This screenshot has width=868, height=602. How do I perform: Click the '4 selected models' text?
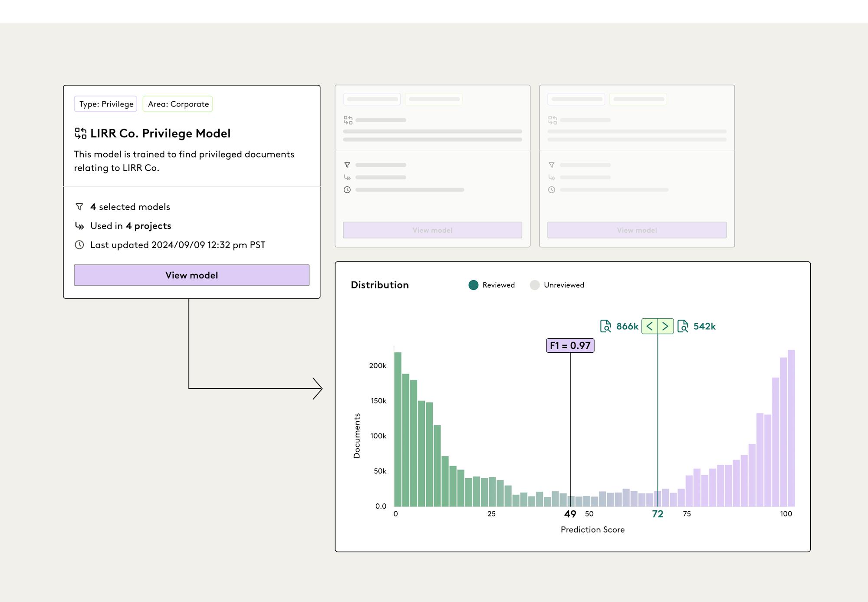pos(130,207)
